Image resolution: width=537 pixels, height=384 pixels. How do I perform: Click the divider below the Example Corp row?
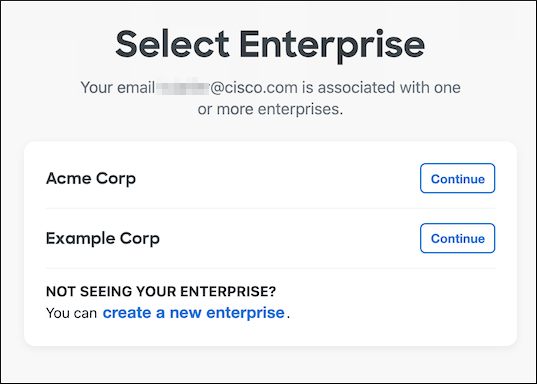[x=270, y=268]
